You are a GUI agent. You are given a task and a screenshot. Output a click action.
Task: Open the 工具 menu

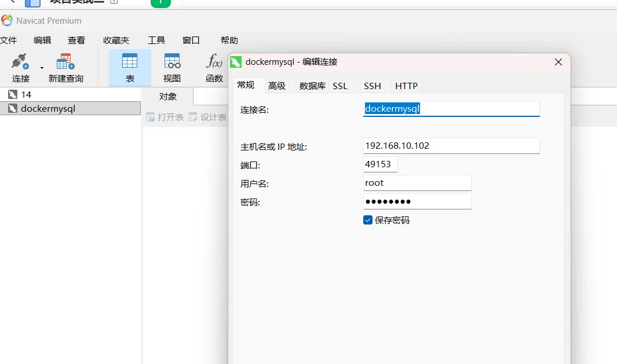pos(156,40)
